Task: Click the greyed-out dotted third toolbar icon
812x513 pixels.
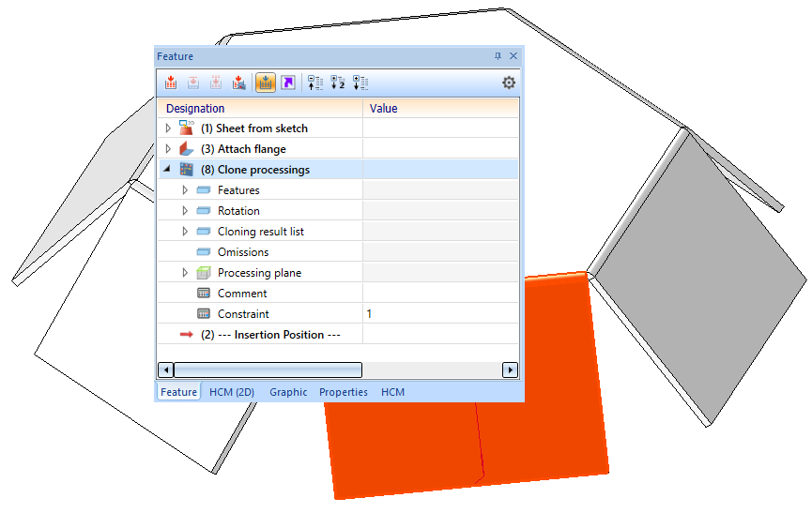Action: pyautogui.click(x=216, y=83)
